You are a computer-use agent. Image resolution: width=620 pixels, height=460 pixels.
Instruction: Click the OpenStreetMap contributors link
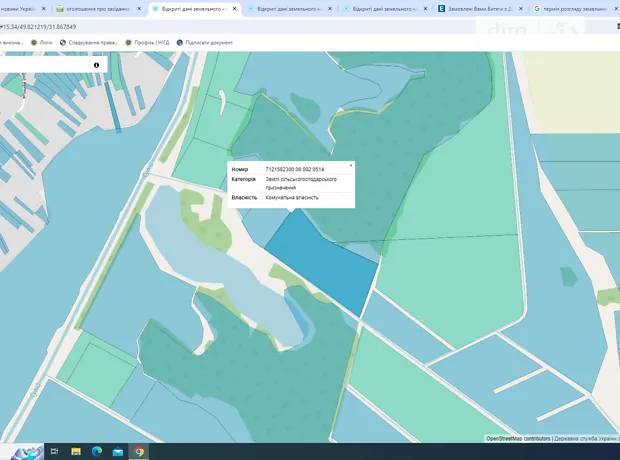(518, 438)
